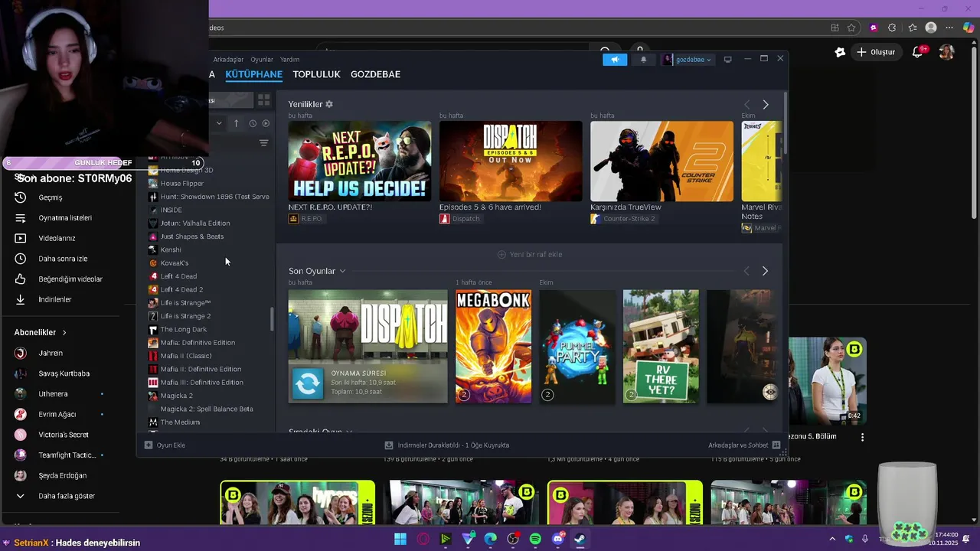Click the Left 4 Dead game icon
Screen dimensions: 980x551
pyautogui.click(x=153, y=276)
